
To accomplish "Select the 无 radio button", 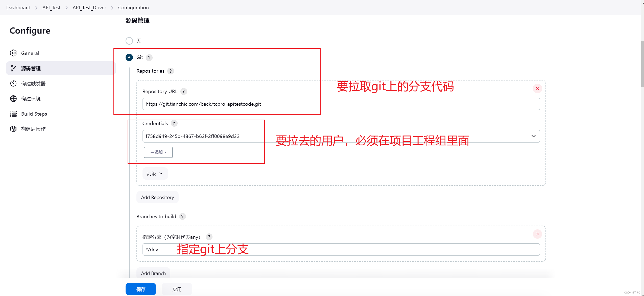I will click(129, 41).
